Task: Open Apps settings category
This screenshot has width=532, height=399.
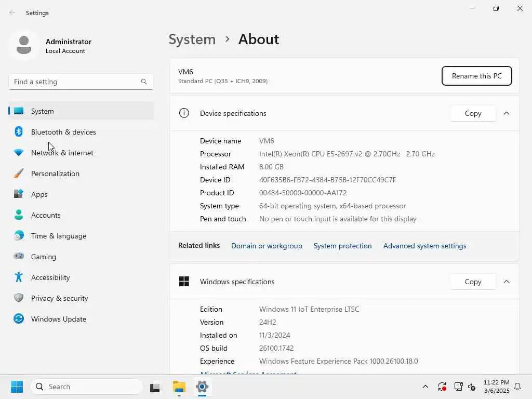Action: tap(81, 194)
